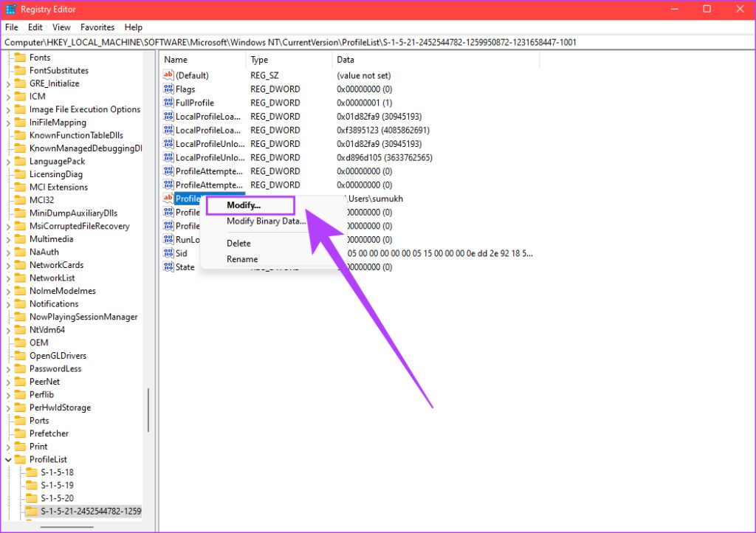Click the key tree horizontal scrollbar thumb
The width and height of the screenshot is (756, 533).
tap(66, 527)
